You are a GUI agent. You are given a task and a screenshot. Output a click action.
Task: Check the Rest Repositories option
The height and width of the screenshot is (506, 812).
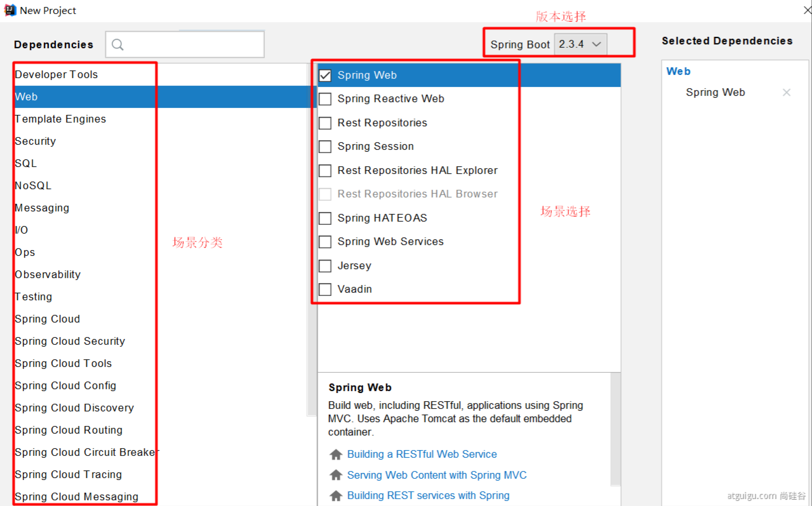coord(325,123)
